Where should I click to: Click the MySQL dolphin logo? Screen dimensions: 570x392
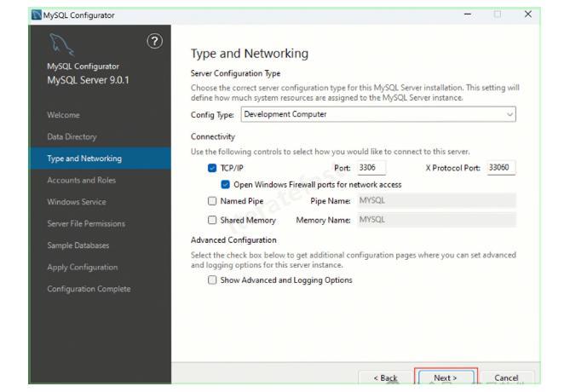click(x=61, y=44)
